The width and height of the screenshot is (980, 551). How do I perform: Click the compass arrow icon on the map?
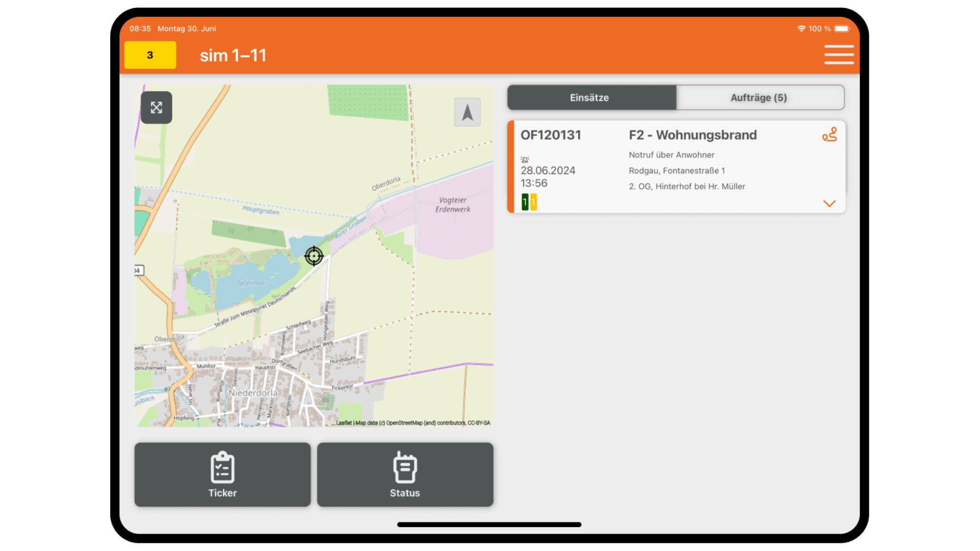click(x=467, y=112)
